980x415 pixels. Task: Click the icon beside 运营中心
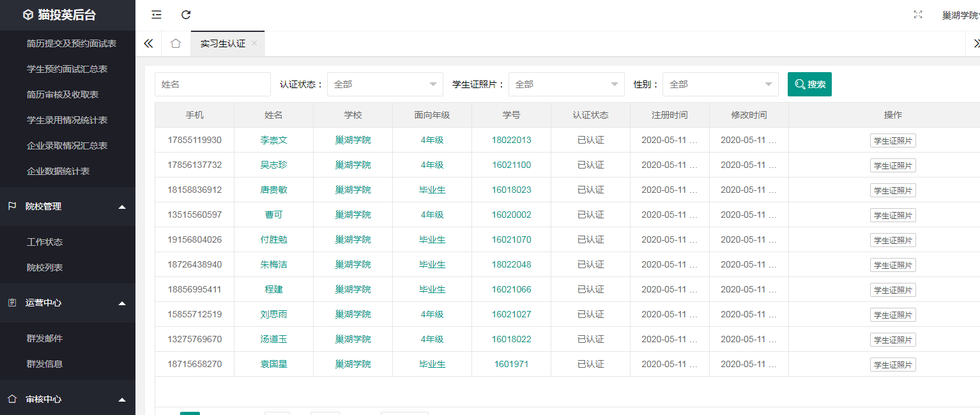tap(12, 303)
